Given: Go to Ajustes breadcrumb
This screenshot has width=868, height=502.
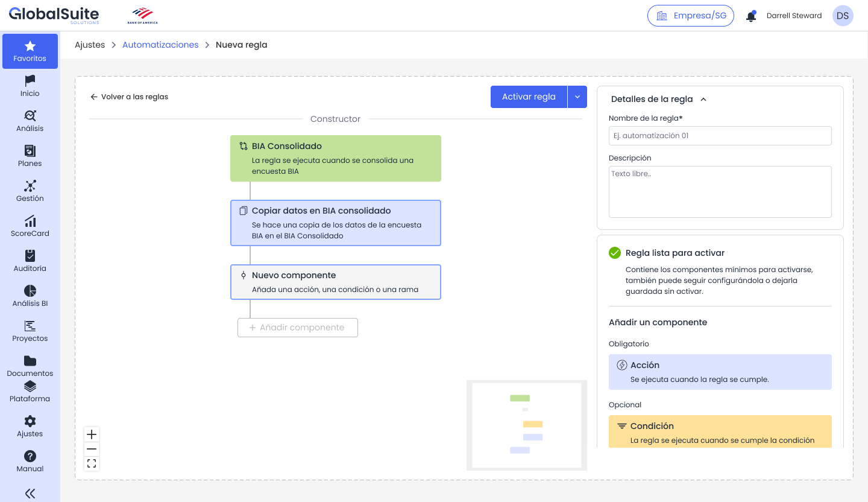Looking at the screenshot, I should click(x=90, y=45).
